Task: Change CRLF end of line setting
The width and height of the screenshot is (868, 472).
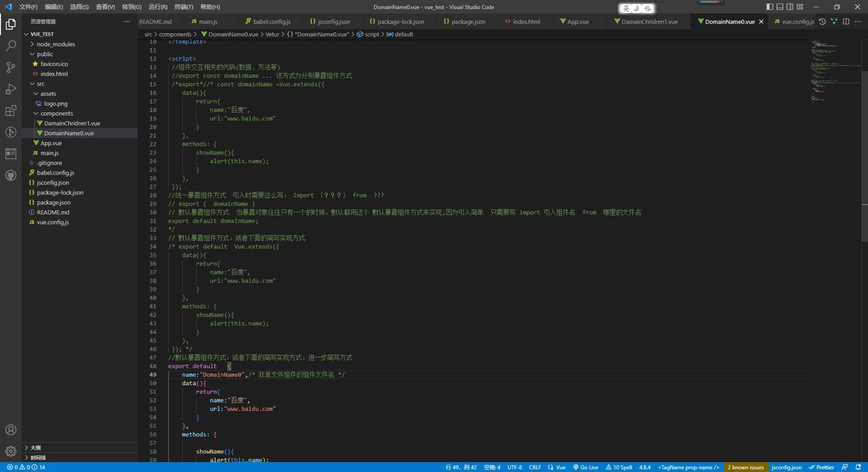Action: point(535,467)
